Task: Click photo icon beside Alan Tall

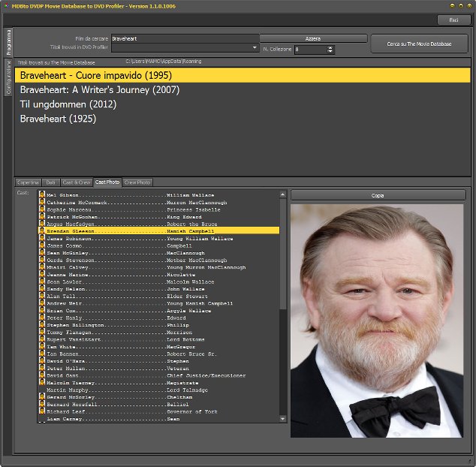Action: point(42,296)
